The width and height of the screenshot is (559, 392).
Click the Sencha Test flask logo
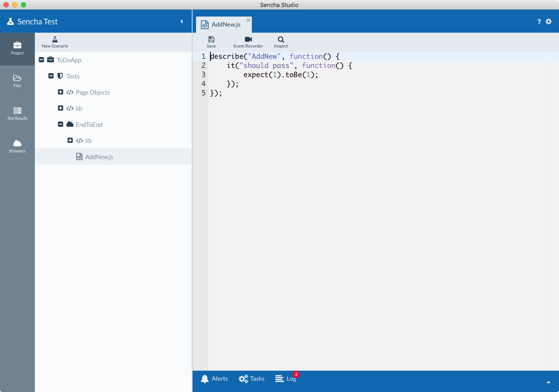pyautogui.click(x=10, y=21)
